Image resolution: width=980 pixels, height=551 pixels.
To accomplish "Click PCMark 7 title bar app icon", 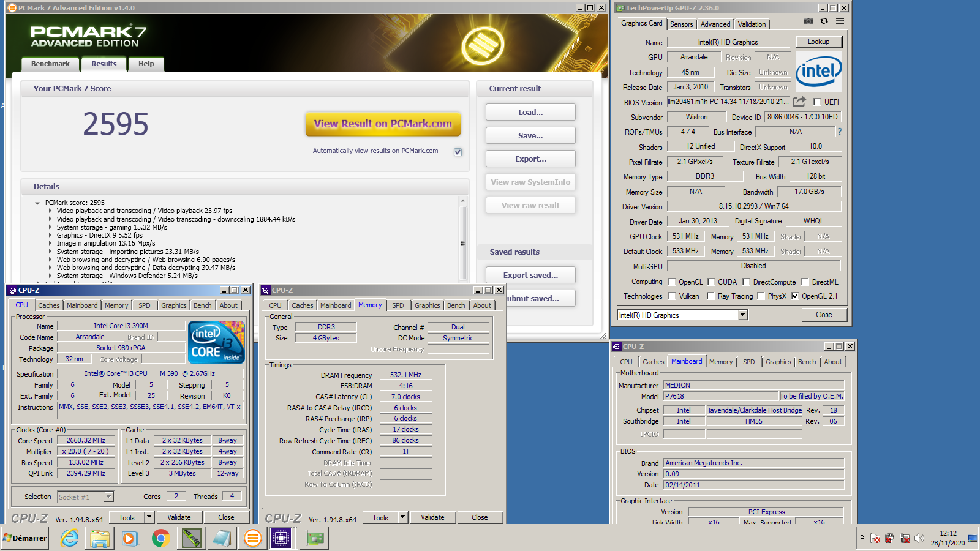I will click(12, 8).
